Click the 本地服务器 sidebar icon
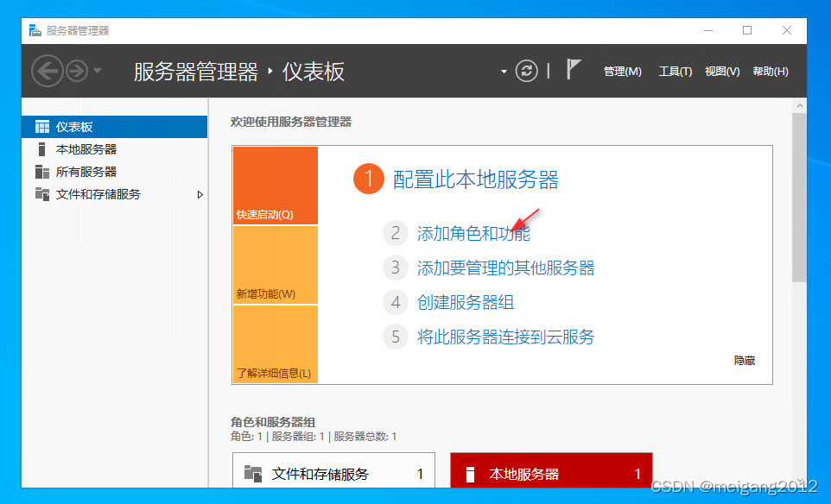The width and height of the screenshot is (831, 504). point(42,149)
